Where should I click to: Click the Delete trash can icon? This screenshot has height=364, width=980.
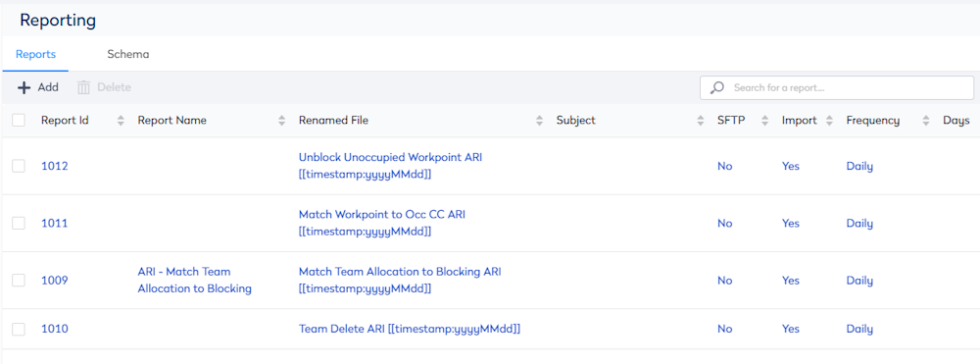83,87
